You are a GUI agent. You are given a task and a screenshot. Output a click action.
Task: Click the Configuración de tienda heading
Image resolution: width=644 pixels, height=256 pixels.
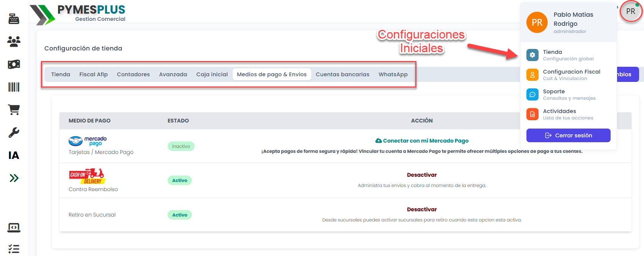click(x=83, y=48)
